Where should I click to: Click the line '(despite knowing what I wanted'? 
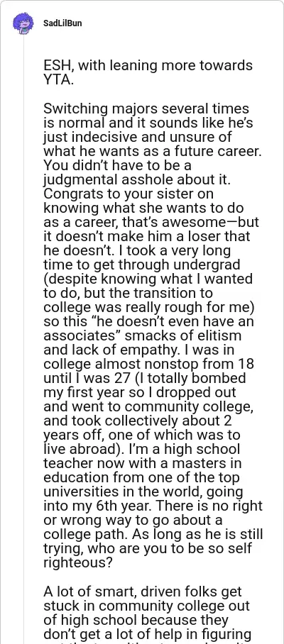(148, 279)
